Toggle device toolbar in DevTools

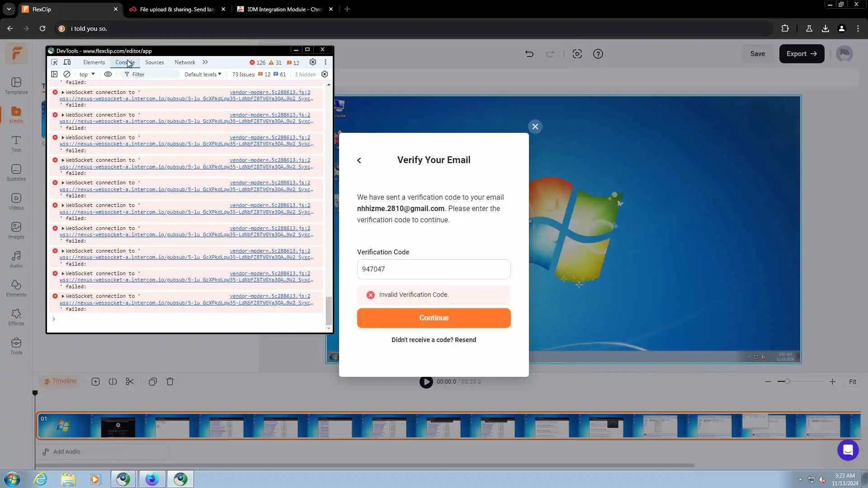point(67,62)
